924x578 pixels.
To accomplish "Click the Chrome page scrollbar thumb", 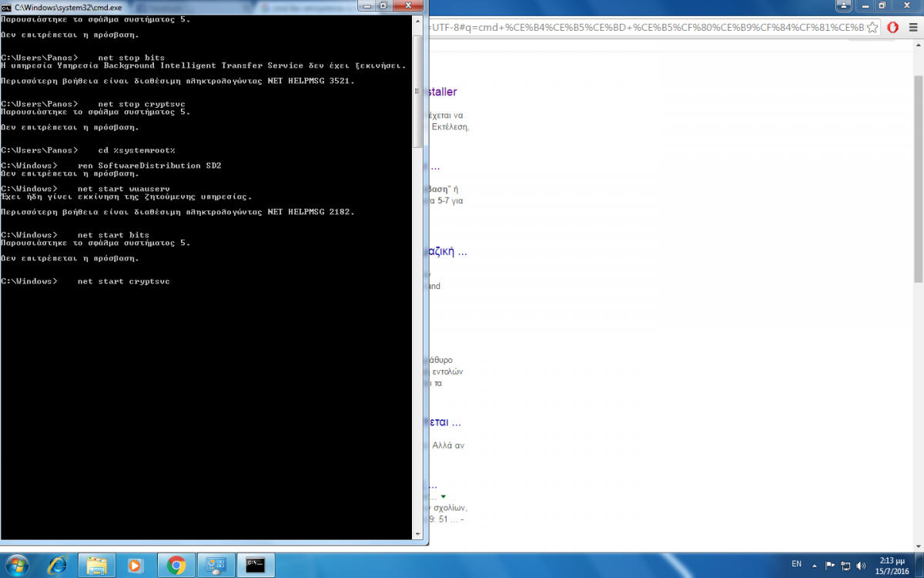I will (918, 179).
